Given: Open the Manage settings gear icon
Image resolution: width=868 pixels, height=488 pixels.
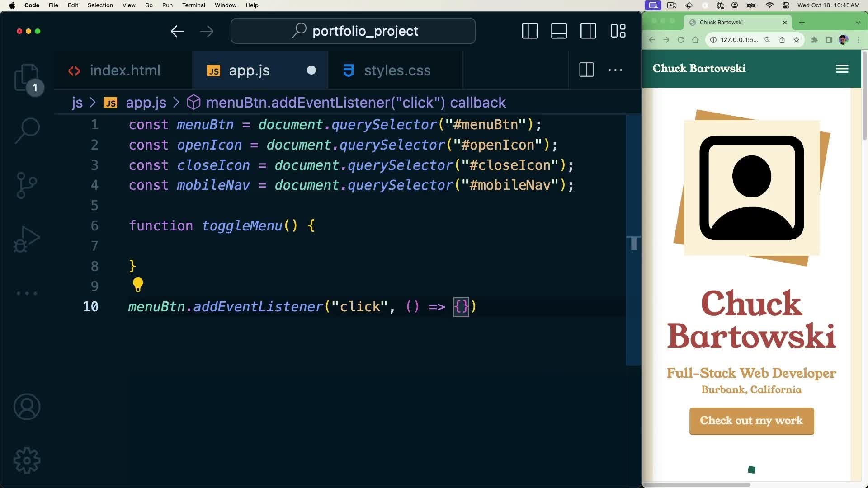Looking at the screenshot, I should click(x=27, y=460).
